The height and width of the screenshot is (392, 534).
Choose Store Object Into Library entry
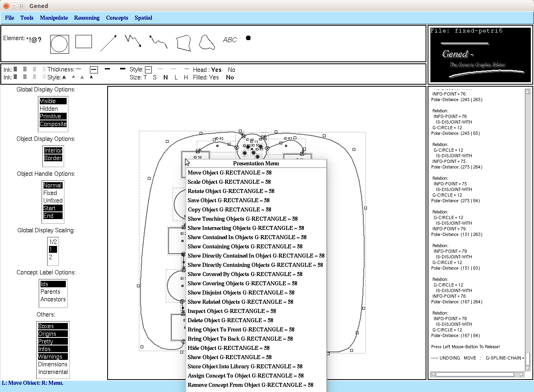point(256,366)
